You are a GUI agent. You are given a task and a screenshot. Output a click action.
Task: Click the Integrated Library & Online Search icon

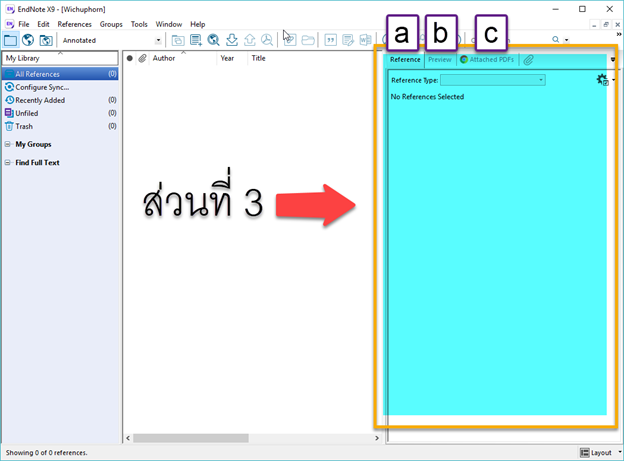pyautogui.click(x=46, y=40)
